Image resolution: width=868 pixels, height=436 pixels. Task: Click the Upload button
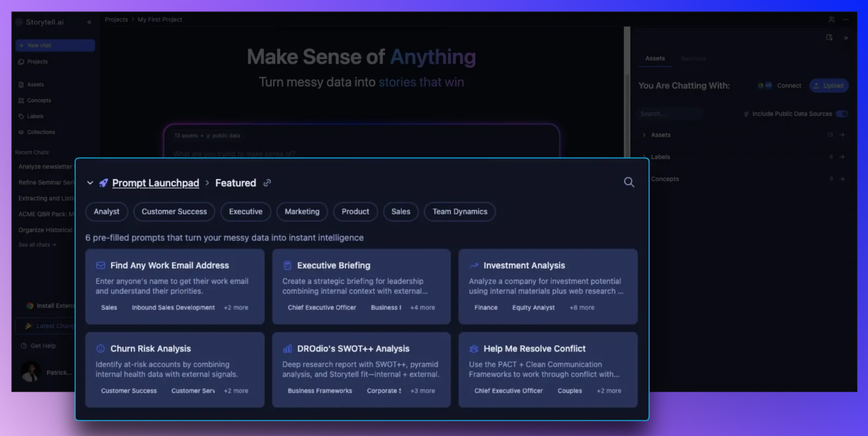click(x=829, y=86)
